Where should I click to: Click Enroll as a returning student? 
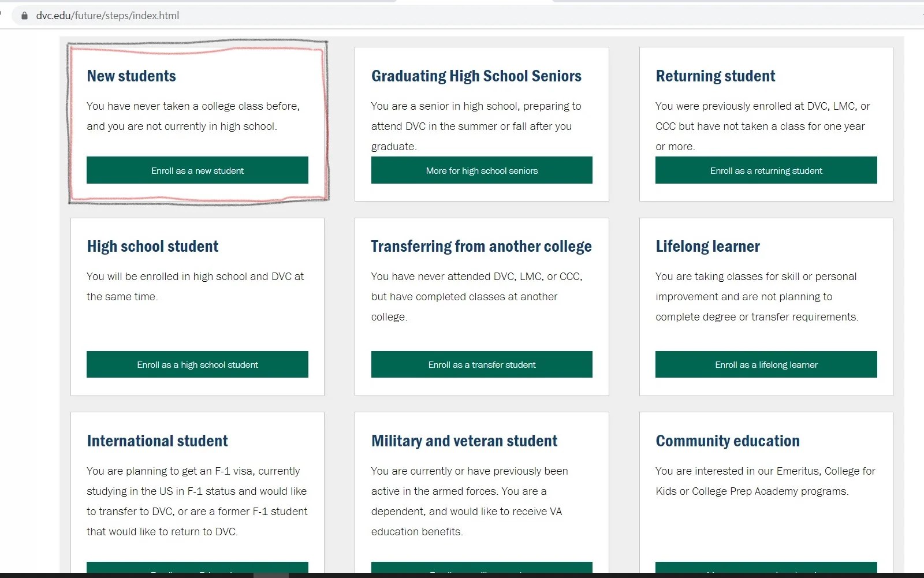point(766,170)
